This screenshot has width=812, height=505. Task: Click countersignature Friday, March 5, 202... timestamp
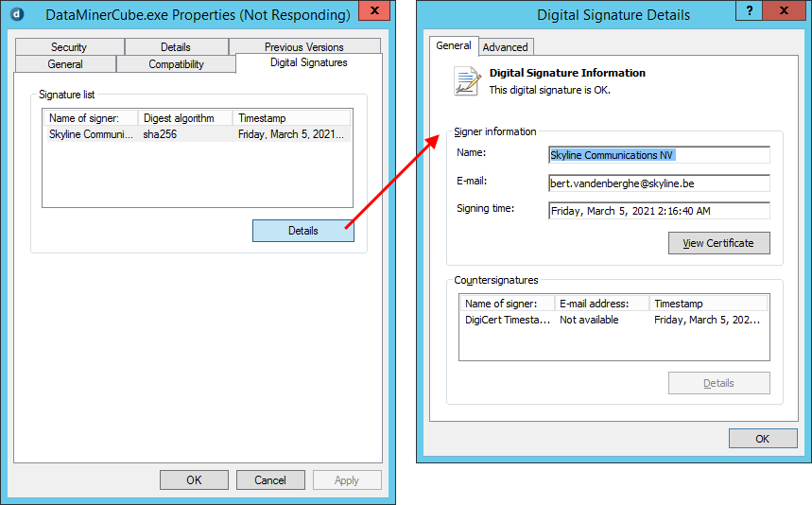[x=707, y=320]
